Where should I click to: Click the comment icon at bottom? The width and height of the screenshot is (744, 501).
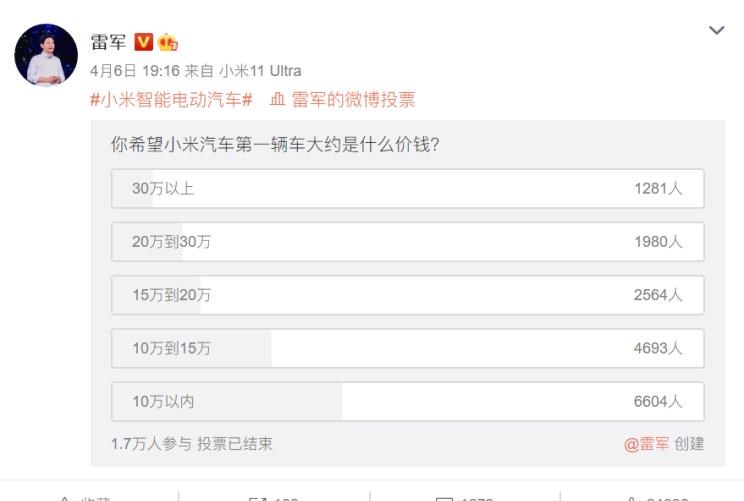click(x=444, y=498)
